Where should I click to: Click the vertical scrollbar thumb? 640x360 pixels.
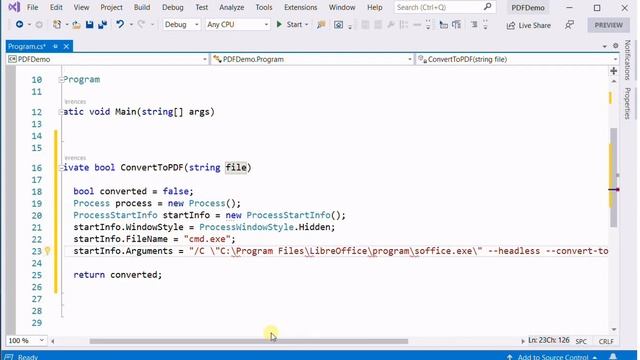coord(613,177)
